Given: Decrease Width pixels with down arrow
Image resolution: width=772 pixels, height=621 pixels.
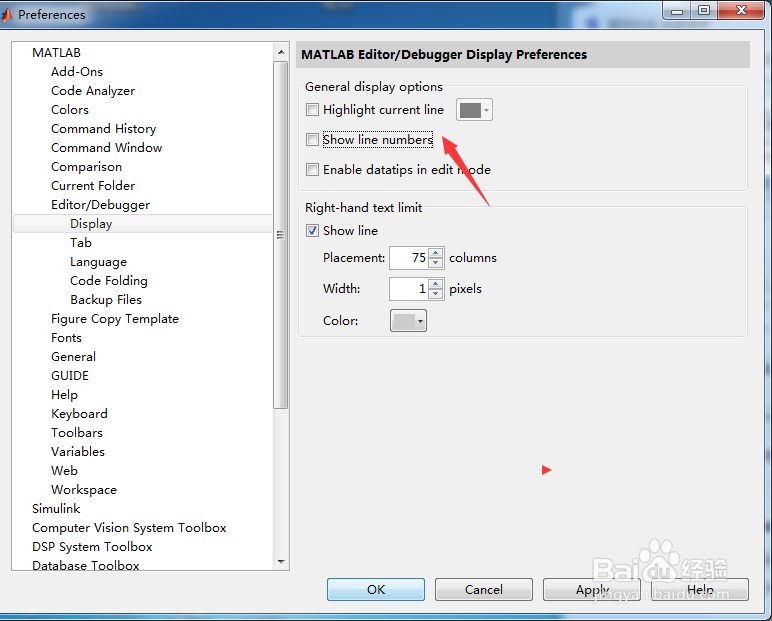Looking at the screenshot, I should (436, 294).
